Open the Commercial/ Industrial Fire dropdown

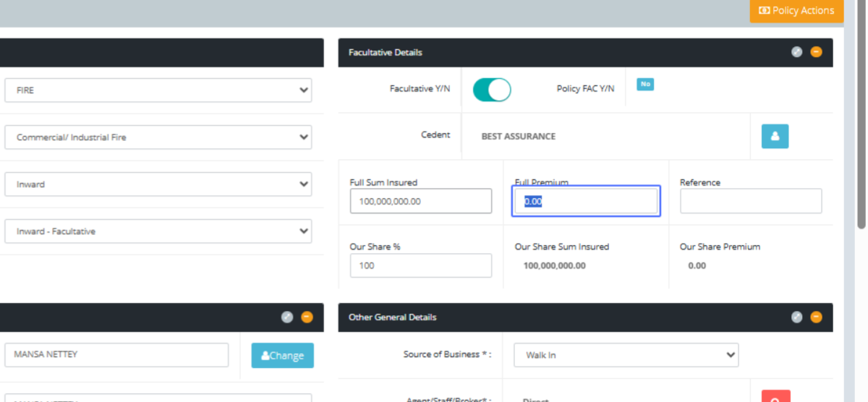(x=158, y=137)
